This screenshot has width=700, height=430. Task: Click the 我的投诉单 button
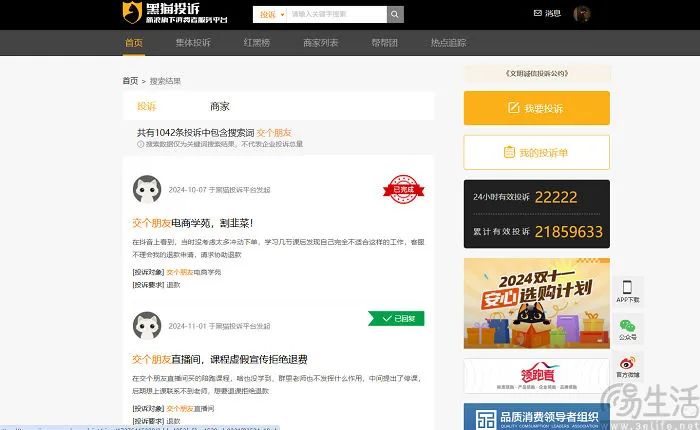[x=536, y=152]
